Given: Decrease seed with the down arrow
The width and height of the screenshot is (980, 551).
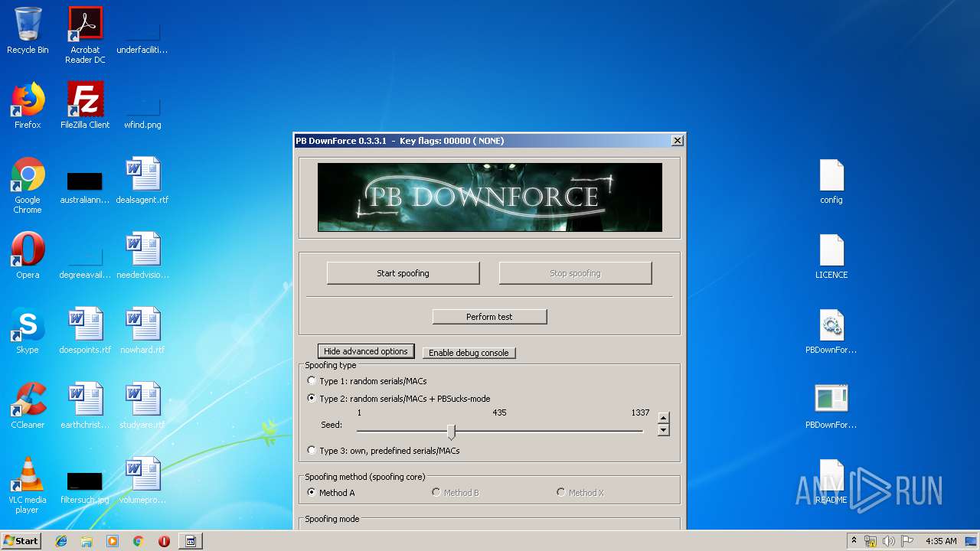Looking at the screenshot, I should click(x=664, y=430).
